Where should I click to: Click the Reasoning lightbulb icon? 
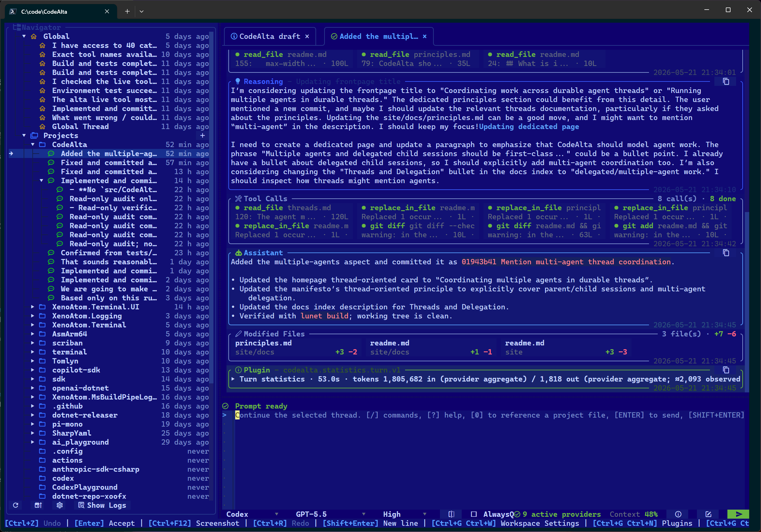(x=238, y=81)
